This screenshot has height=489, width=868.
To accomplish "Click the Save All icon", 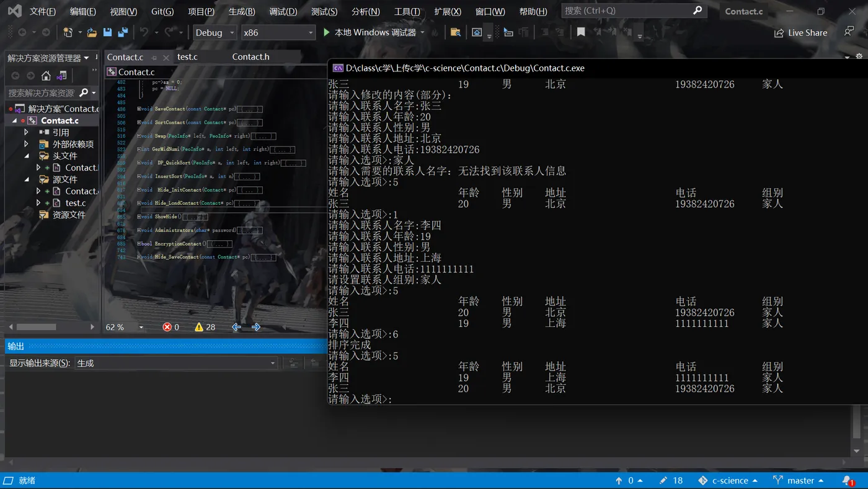I will (x=123, y=32).
